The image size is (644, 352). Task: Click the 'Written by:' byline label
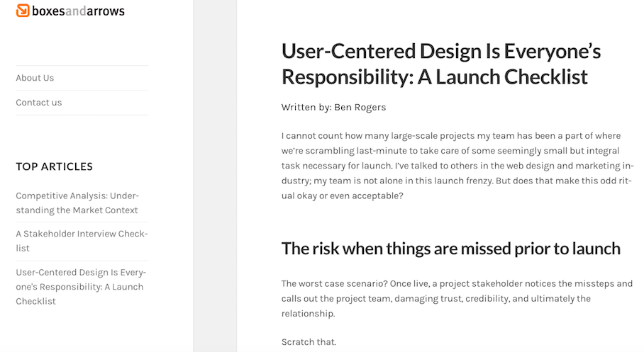click(x=306, y=108)
